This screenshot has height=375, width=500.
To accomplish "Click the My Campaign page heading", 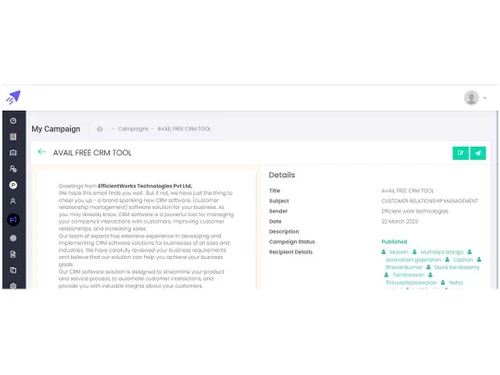I will 56,129.
